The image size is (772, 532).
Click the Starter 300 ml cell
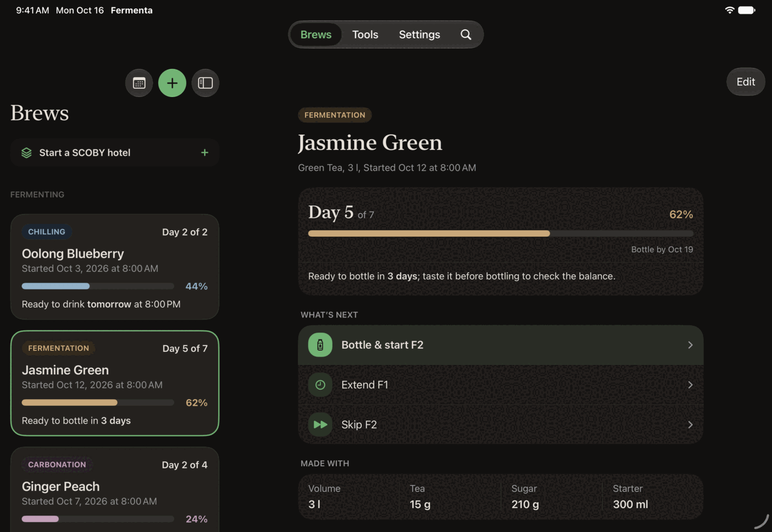(653, 496)
